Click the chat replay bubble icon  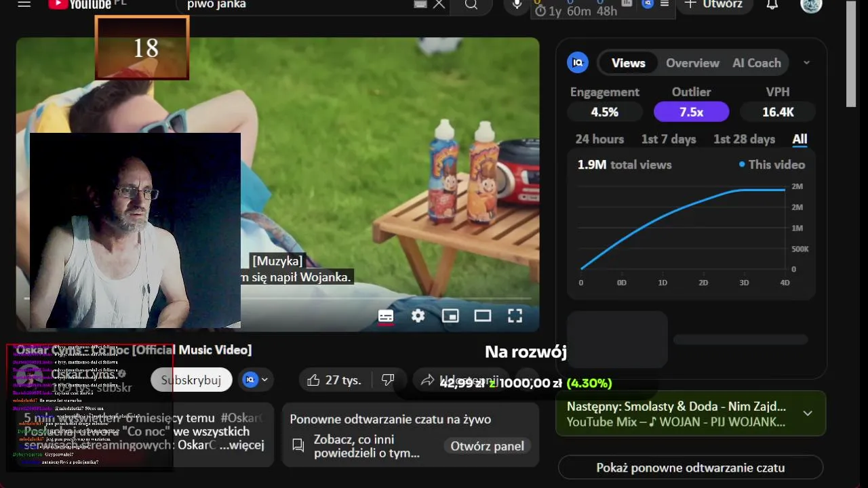pos(298,445)
